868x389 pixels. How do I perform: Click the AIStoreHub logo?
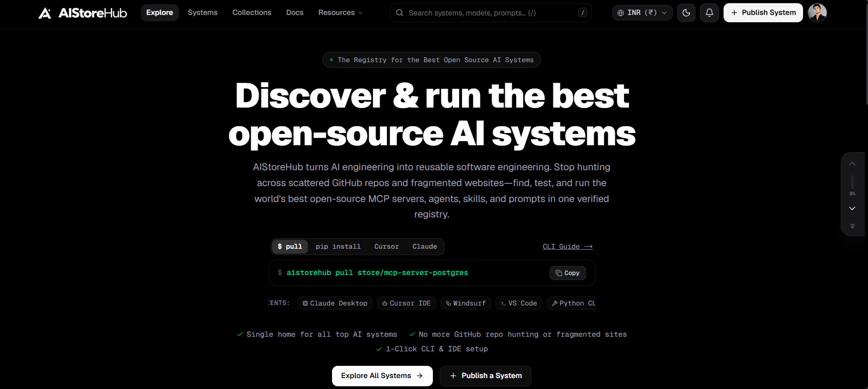pyautogui.click(x=83, y=13)
